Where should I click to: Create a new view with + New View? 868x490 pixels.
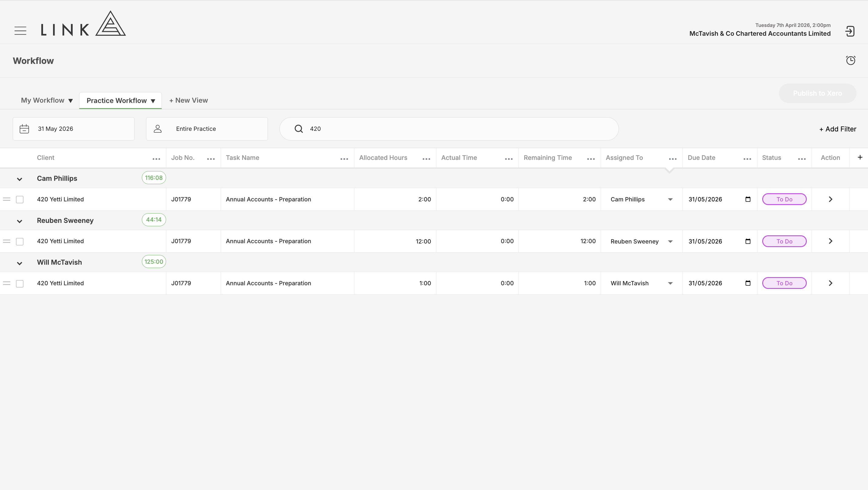click(x=188, y=100)
